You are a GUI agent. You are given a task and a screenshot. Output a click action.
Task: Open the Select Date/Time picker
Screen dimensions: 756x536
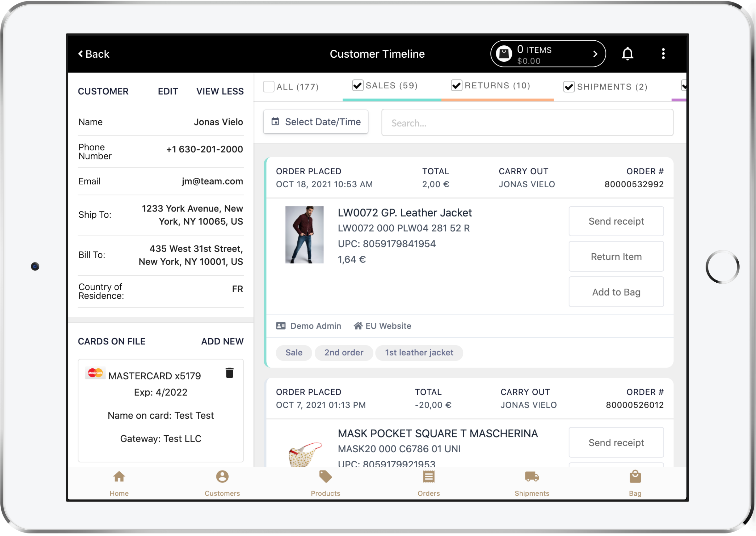coord(315,122)
